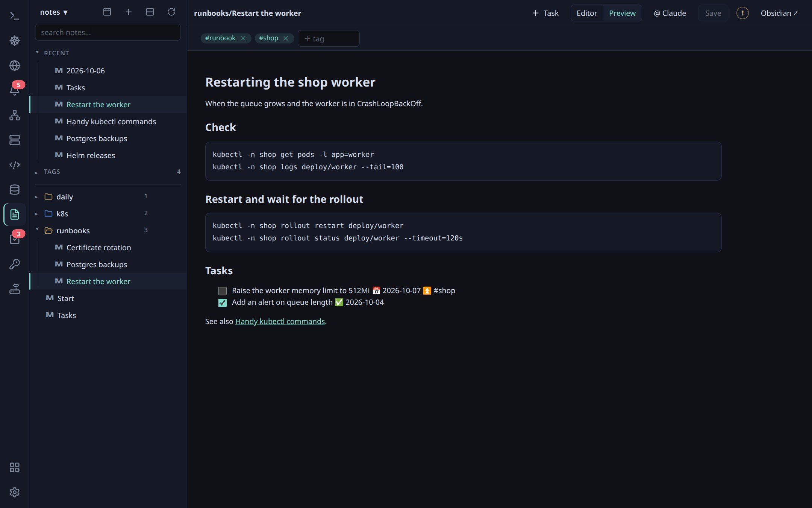Open the globe network icon
Viewport: 812px width, 508px height.
[14, 65]
